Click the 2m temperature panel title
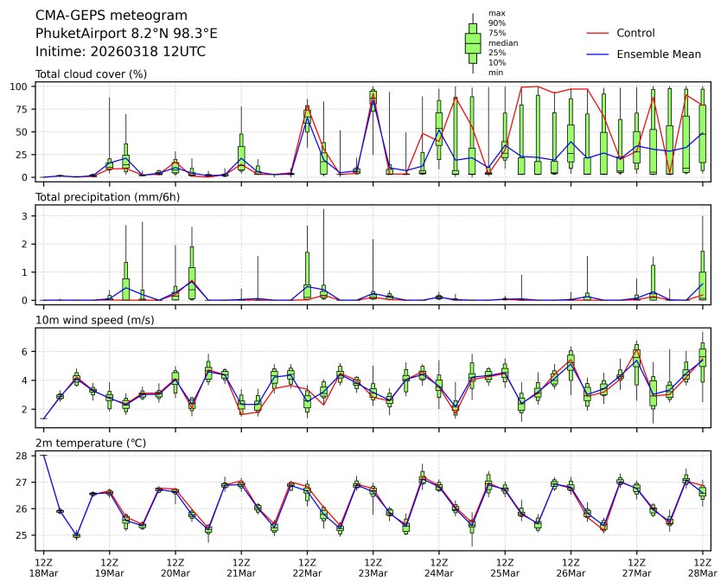Screen dimensions: 727x588 (91, 444)
